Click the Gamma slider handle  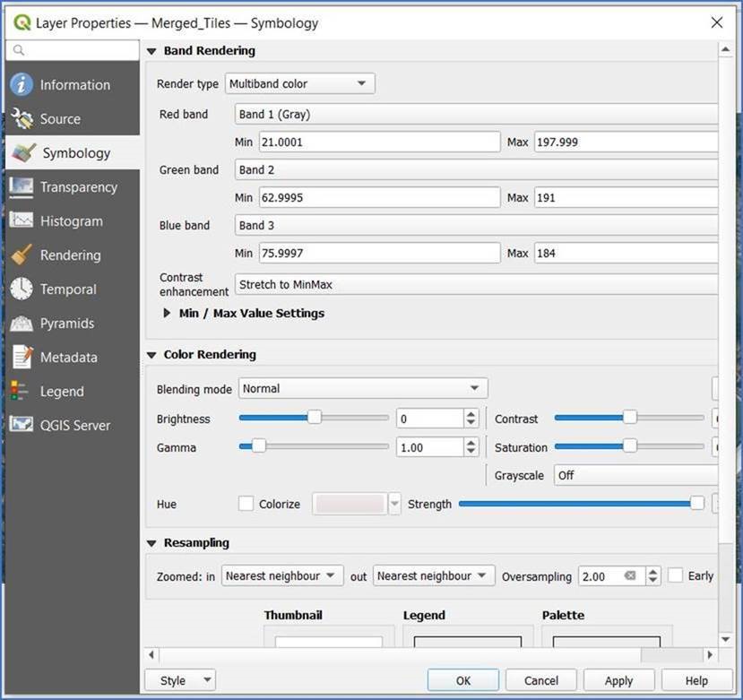click(259, 446)
